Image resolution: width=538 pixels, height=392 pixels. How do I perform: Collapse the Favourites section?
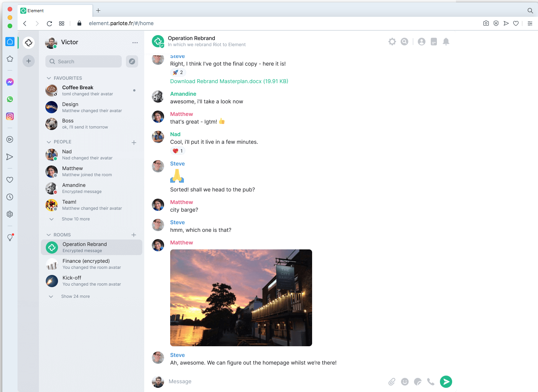click(49, 78)
